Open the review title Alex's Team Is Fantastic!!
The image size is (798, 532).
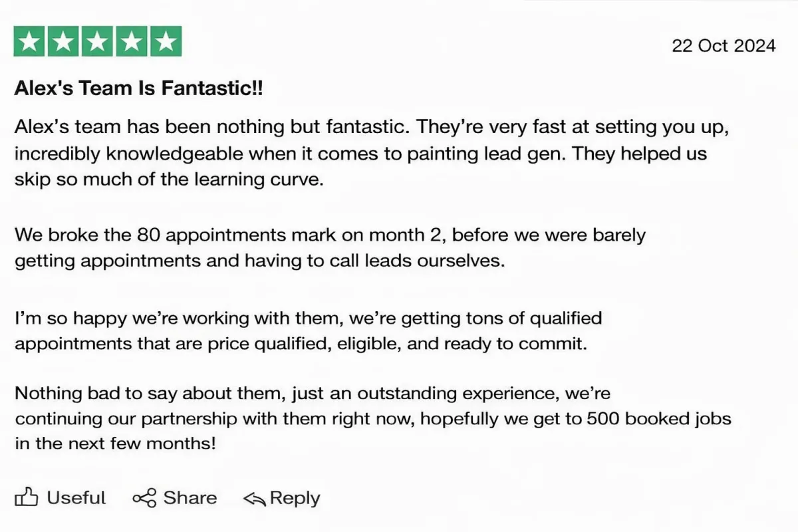tap(138, 88)
